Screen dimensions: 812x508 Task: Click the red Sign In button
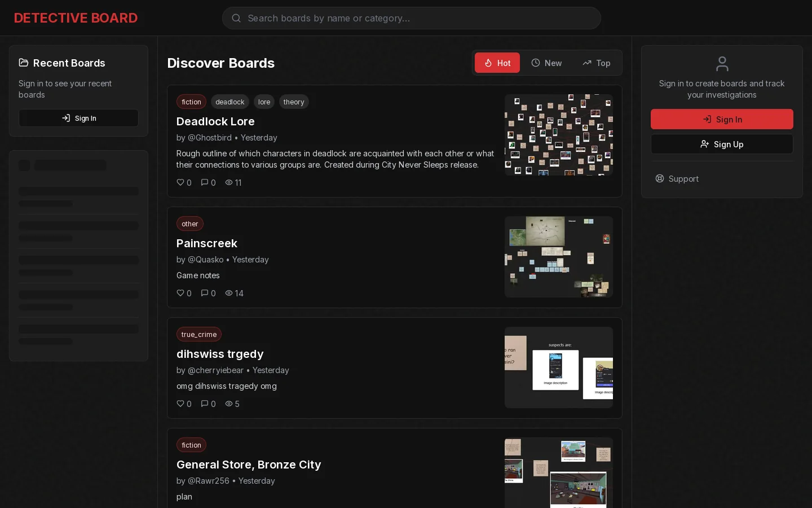click(x=722, y=119)
